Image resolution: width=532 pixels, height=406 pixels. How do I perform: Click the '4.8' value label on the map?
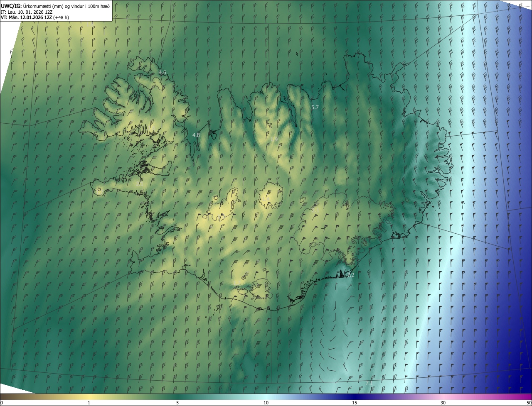pos(196,135)
